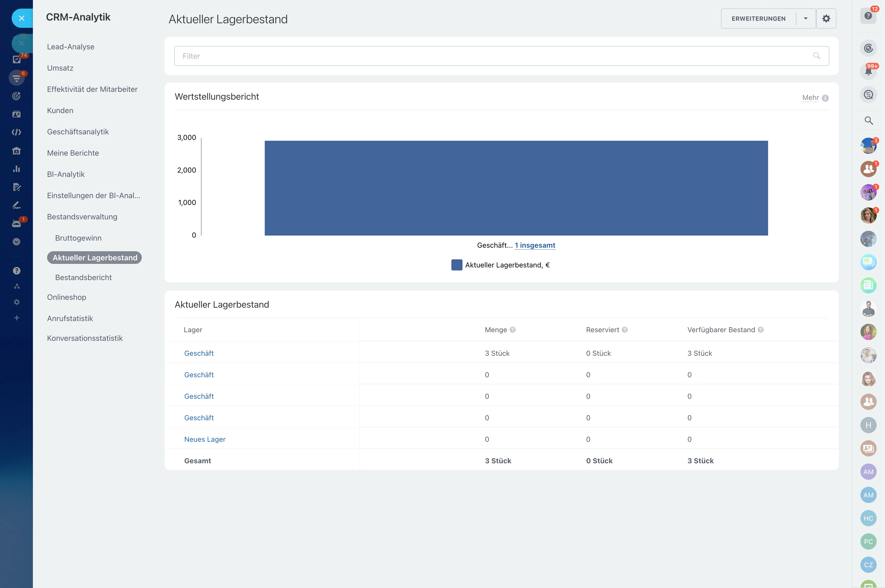Open the notifications bell with 99+ badge
The height and width of the screenshot is (588, 885).
[869, 71]
